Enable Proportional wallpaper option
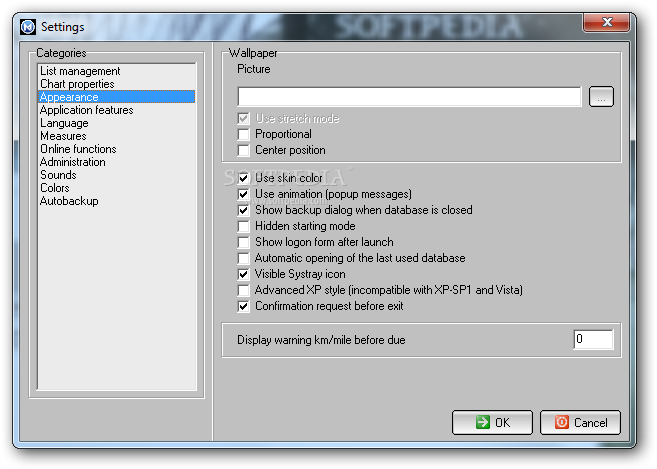 243,134
